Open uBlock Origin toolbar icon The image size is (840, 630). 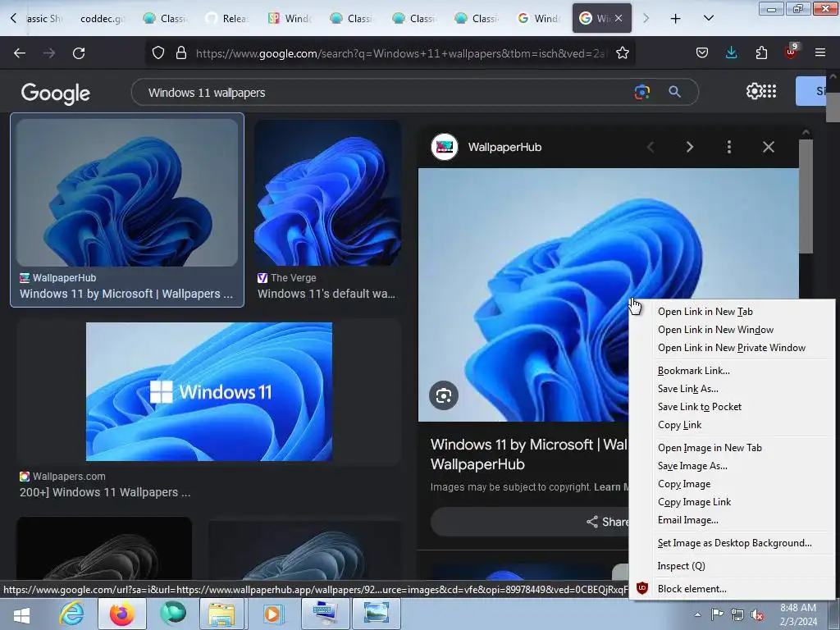pyautogui.click(x=791, y=52)
